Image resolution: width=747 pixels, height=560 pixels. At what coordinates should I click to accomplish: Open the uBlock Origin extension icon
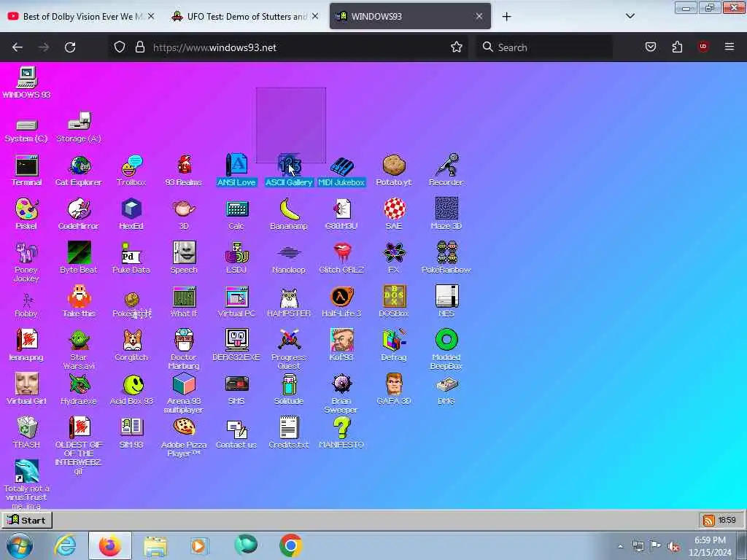(703, 47)
